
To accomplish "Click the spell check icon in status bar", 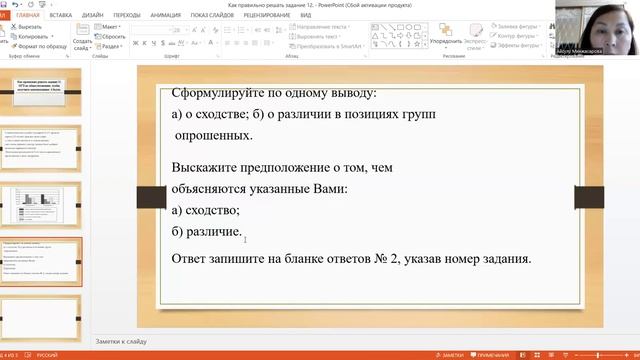I will [28, 355].
